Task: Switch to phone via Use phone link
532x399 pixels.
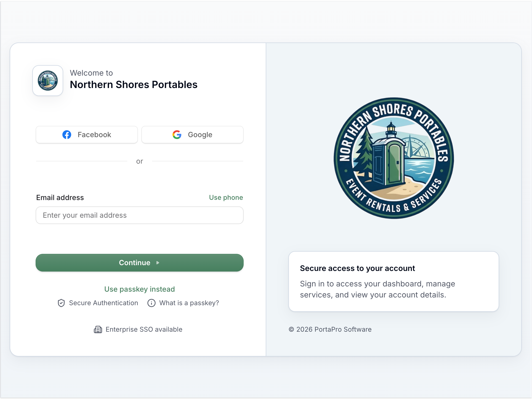Action: coord(226,198)
